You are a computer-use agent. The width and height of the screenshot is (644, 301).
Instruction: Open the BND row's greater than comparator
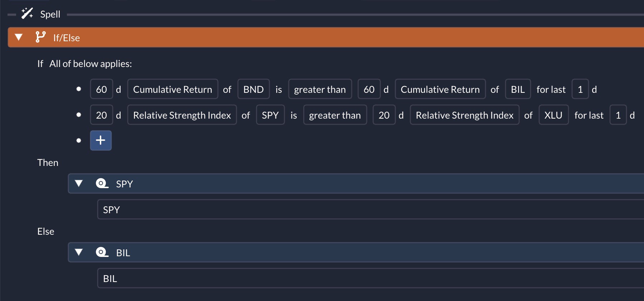(x=320, y=89)
